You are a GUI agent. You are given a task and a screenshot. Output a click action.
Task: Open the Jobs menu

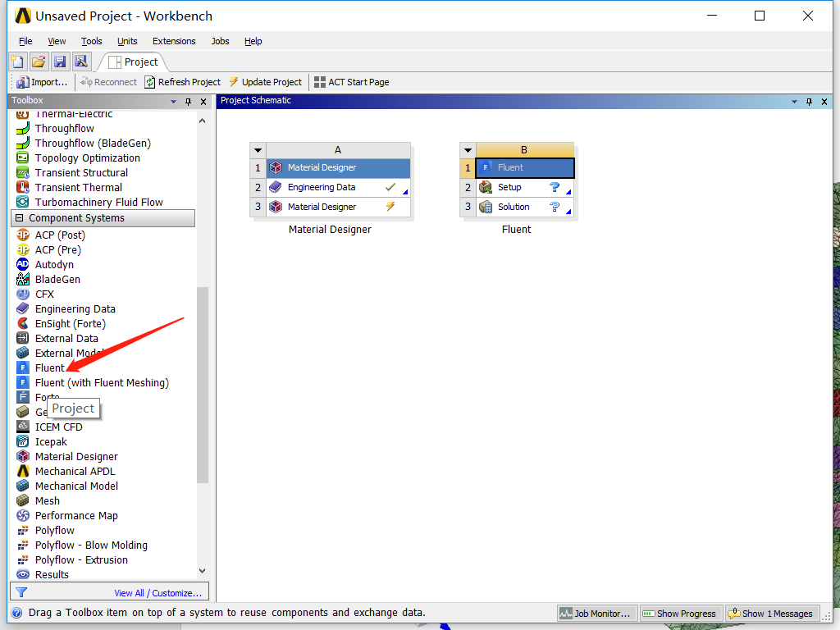pos(220,41)
